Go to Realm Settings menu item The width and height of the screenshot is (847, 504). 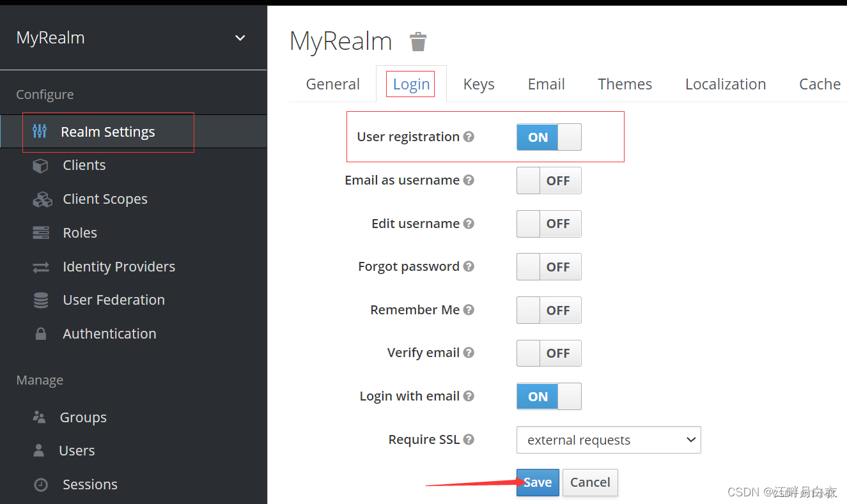click(x=133, y=132)
